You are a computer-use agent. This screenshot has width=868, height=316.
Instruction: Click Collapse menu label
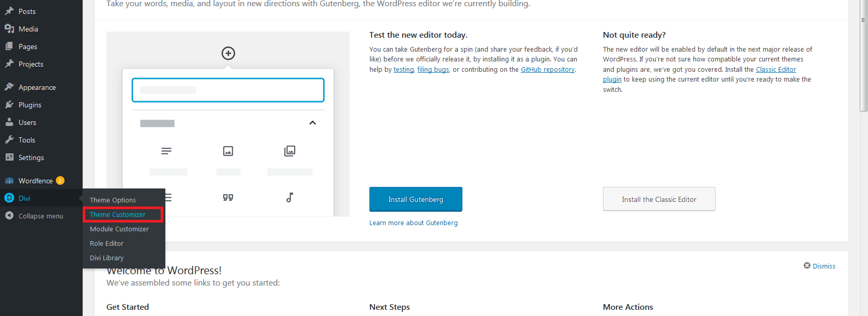pos(41,216)
